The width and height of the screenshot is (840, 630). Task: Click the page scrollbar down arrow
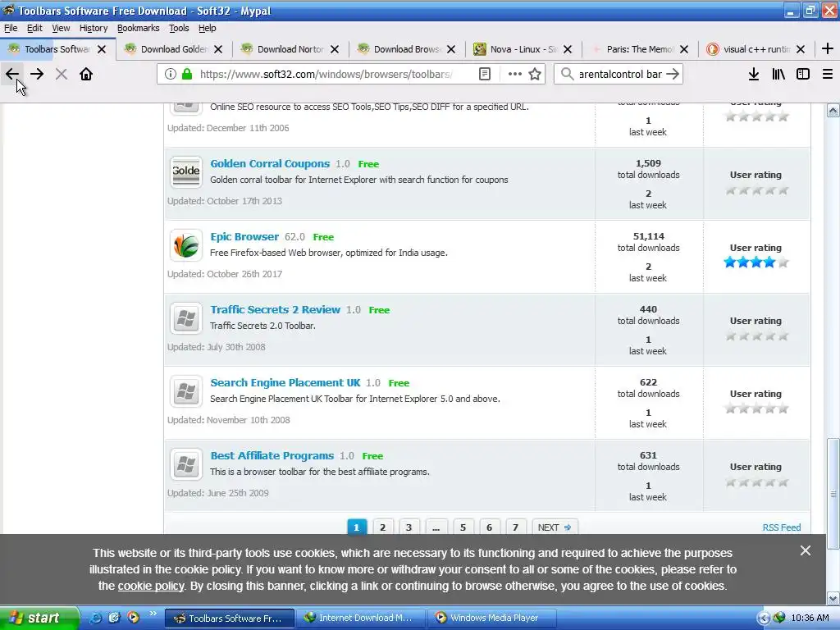tap(833, 598)
